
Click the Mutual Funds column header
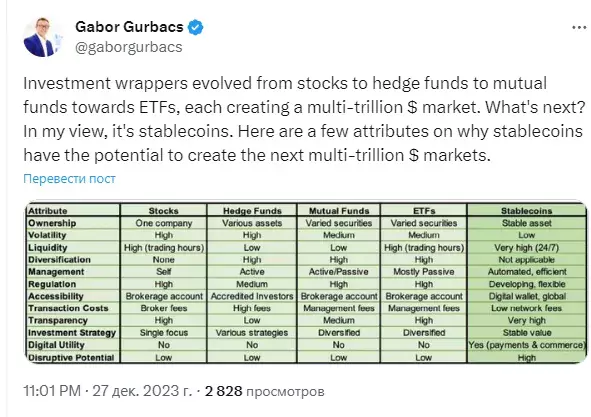pos(339,211)
